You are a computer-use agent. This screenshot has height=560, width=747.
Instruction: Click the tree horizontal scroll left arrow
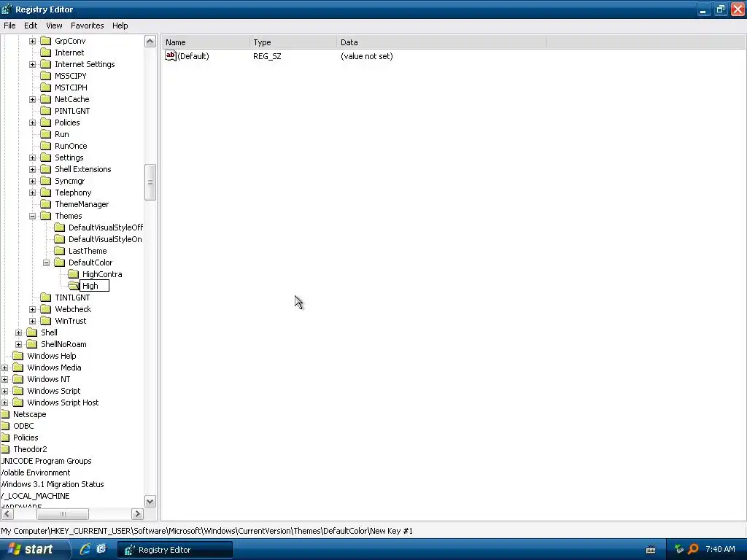pos(7,514)
